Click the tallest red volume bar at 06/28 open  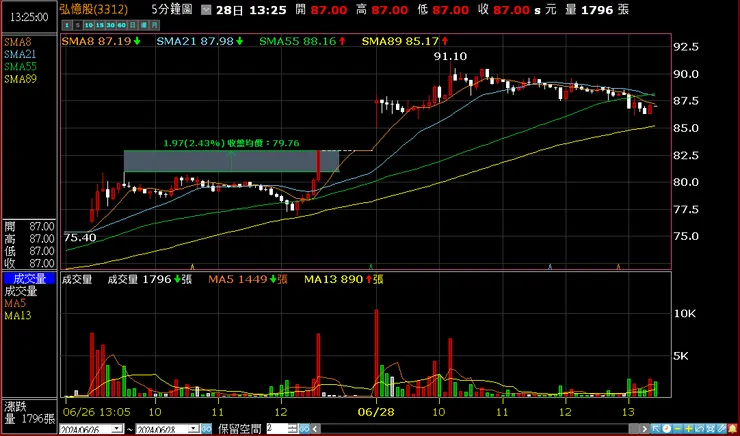coord(376,353)
